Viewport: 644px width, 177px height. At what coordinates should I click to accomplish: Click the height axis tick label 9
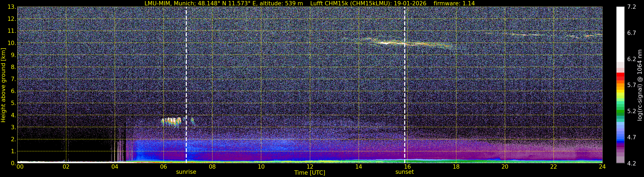(x=13, y=55)
